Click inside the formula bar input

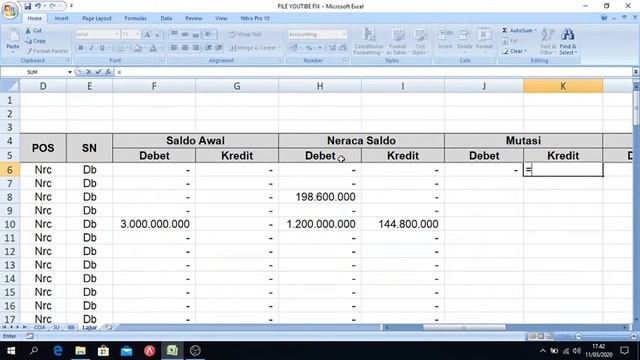point(373,72)
